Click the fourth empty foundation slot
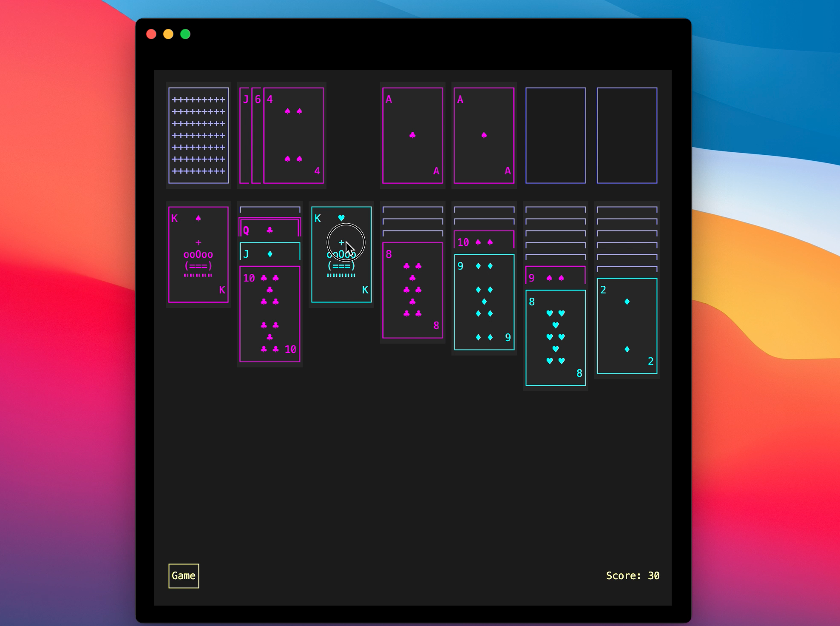This screenshot has width=840, height=626. point(627,135)
